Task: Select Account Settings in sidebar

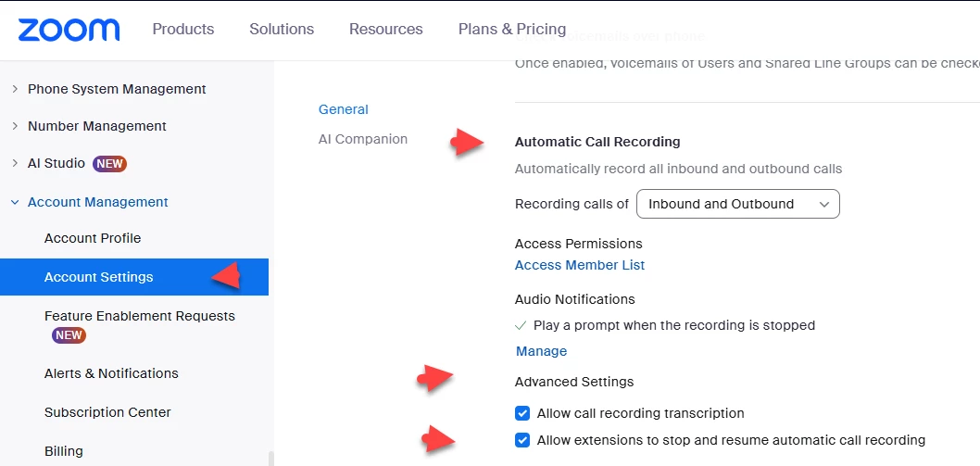Action: coord(133,277)
